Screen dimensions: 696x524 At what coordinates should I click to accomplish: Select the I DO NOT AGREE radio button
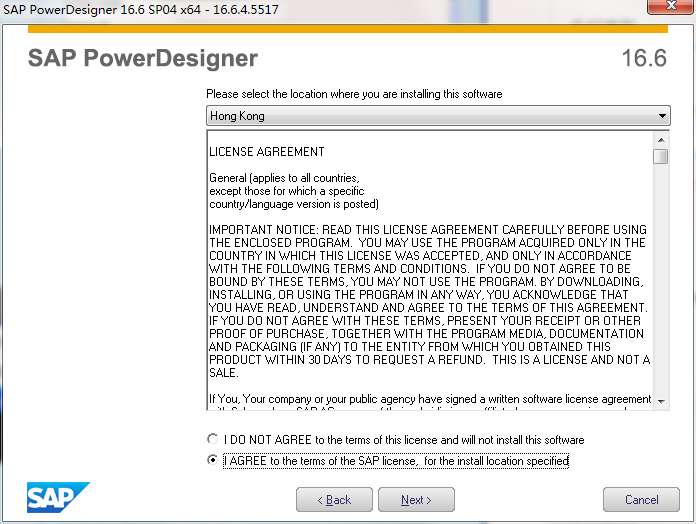pyautogui.click(x=213, y=439)
